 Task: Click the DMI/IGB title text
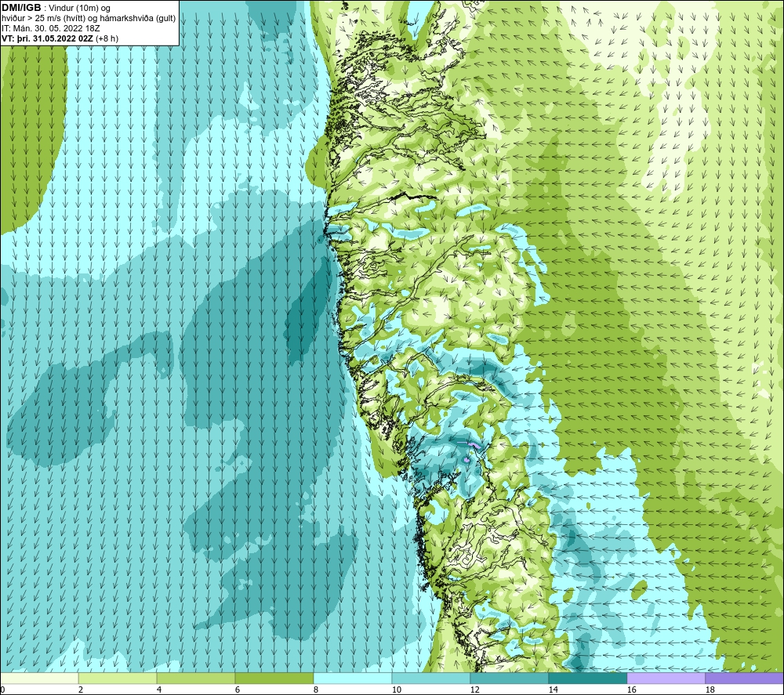[21, 8]
